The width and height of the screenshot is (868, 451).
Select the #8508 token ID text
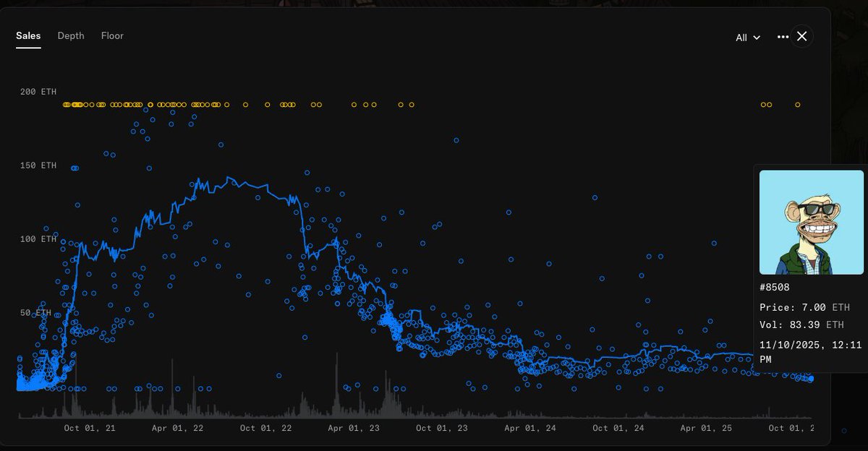point(775,288)
